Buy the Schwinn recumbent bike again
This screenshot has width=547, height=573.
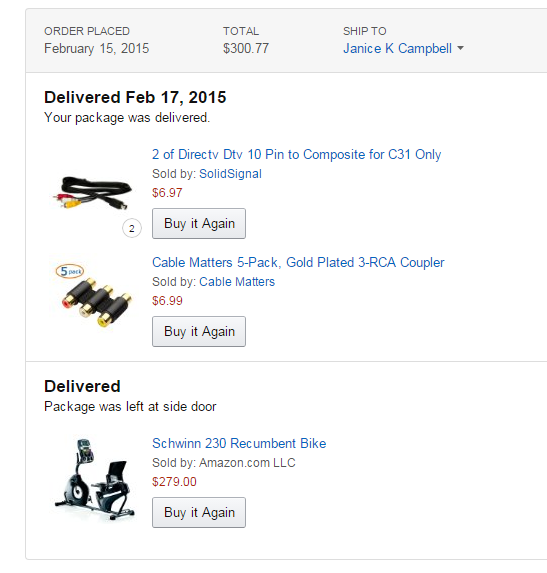pos(199,512)
